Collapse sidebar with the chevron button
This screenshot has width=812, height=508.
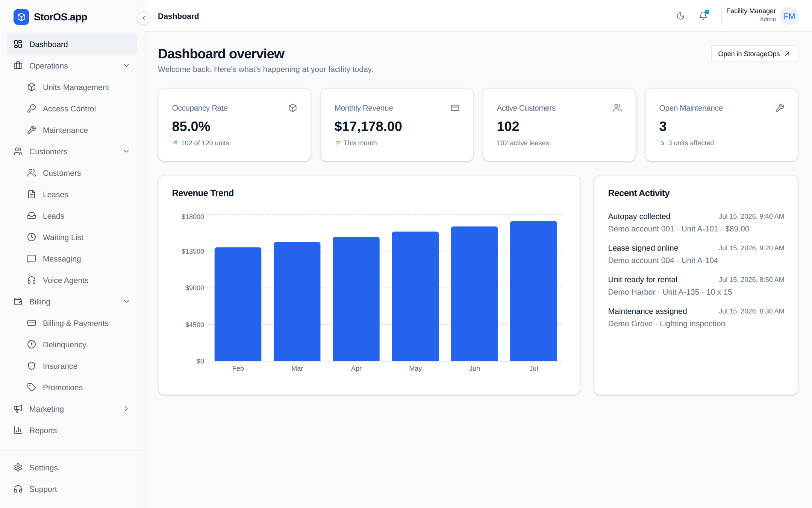point(144,18)
